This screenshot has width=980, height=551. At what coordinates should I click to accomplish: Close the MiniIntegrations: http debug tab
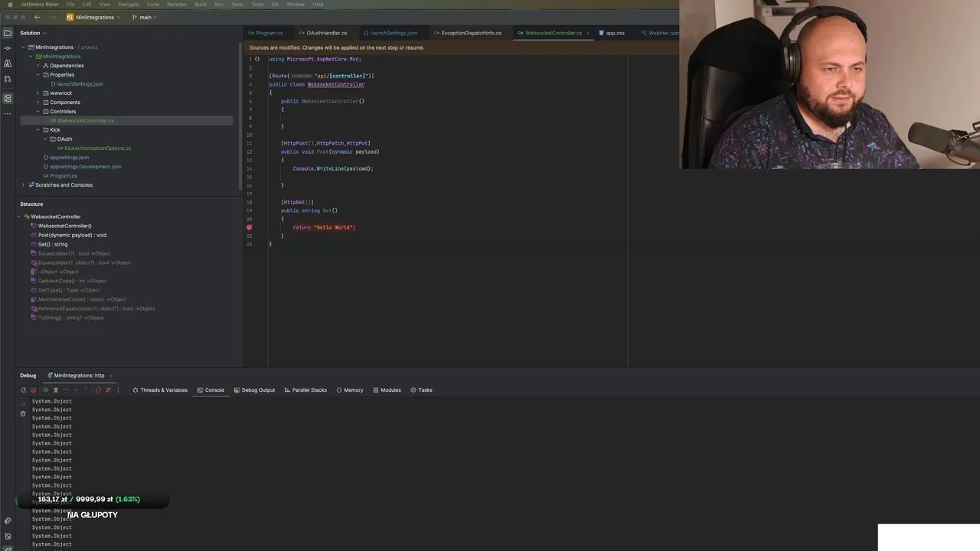tap(110, 376)
